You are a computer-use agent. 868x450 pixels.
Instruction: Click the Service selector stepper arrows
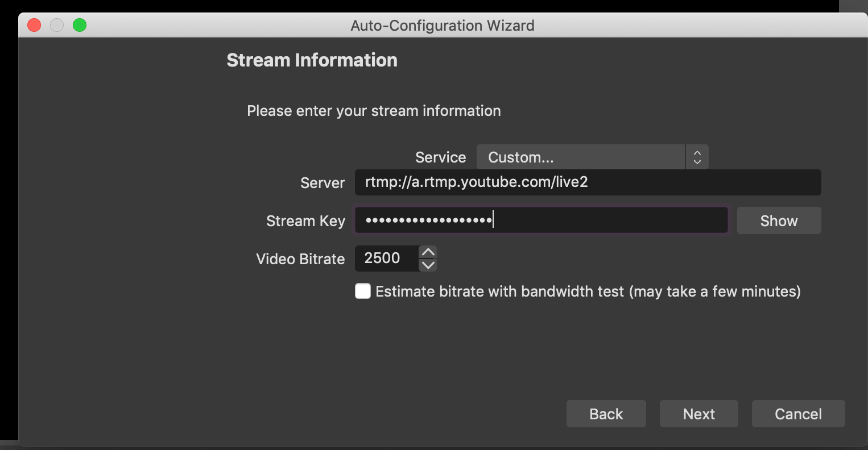(x=697, y=157)
